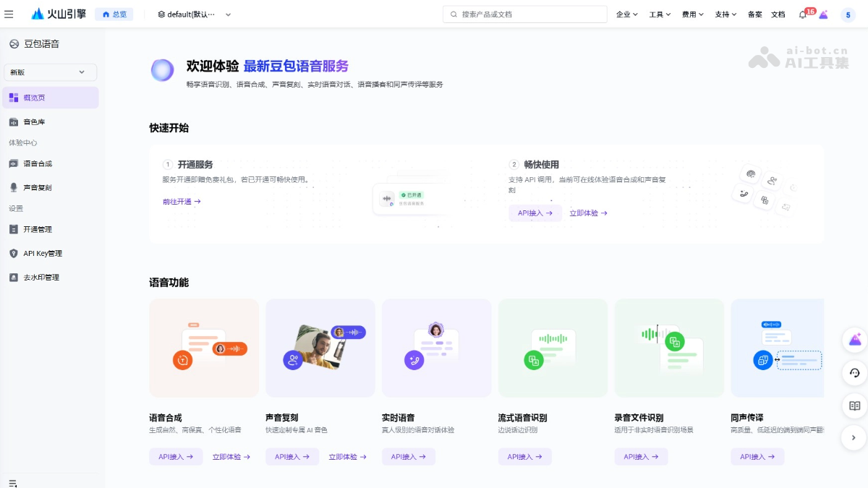The image size is (868, 488).
Task: Click the 豆包语音 panel header icon
Action: pos(16,43)
